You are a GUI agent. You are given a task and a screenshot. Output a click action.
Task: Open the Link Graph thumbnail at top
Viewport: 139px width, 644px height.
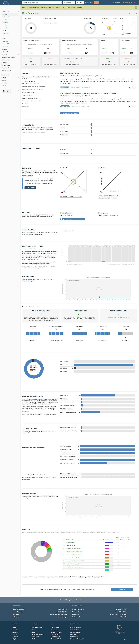tap(109, 28)
